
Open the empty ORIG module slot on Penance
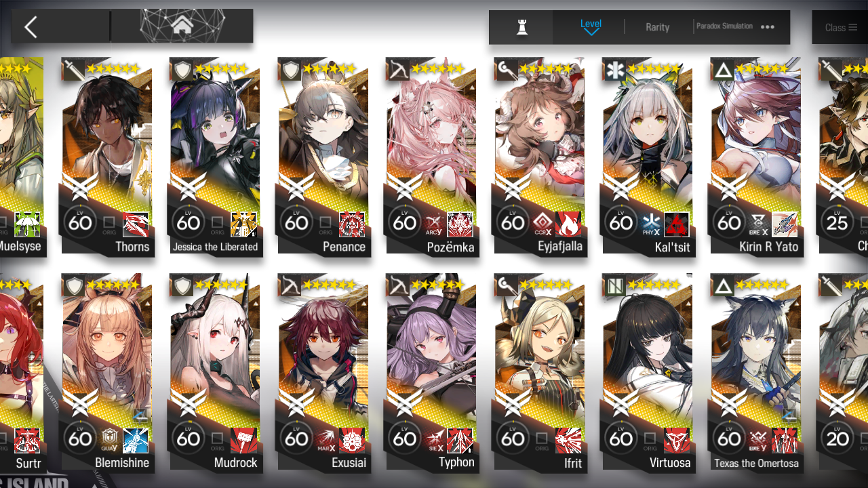coord(325,224)
